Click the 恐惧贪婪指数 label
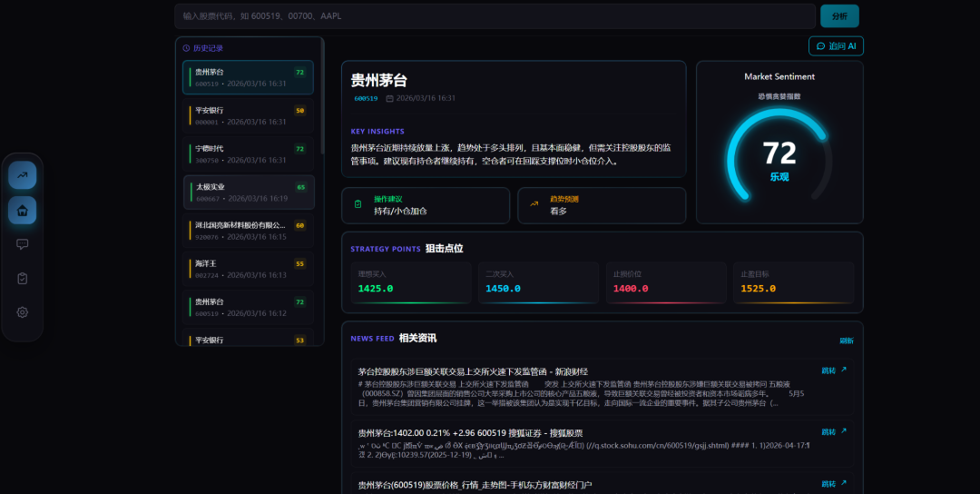This screenshot has width=980, height=494. coord(779,96)
